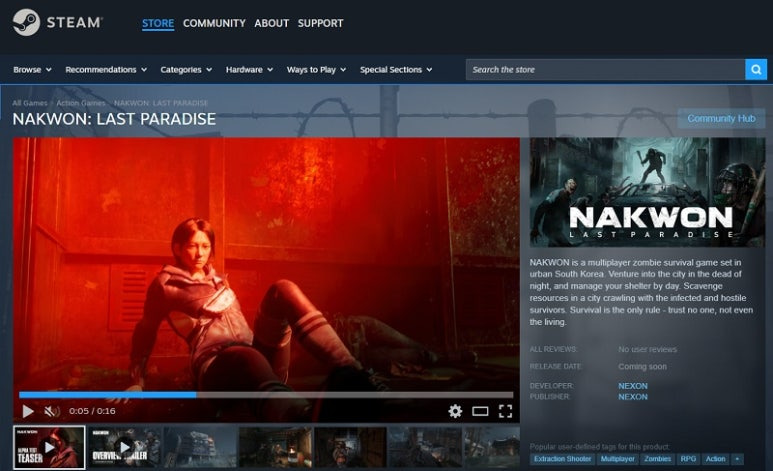Expand the Hardware dropdown
Image resolution: width=773 pixels, height=471 pixels.
coord(249,70)
